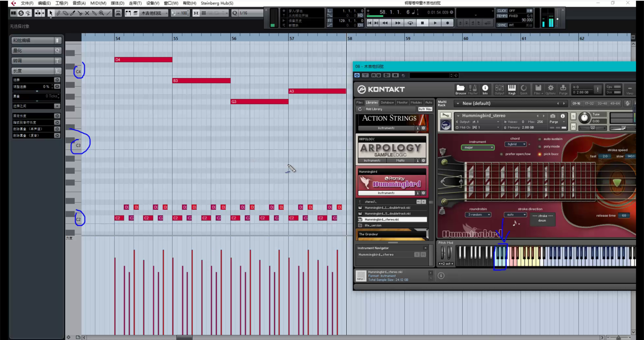Toggle the SYNC button in transport

(x=502, y=25)
